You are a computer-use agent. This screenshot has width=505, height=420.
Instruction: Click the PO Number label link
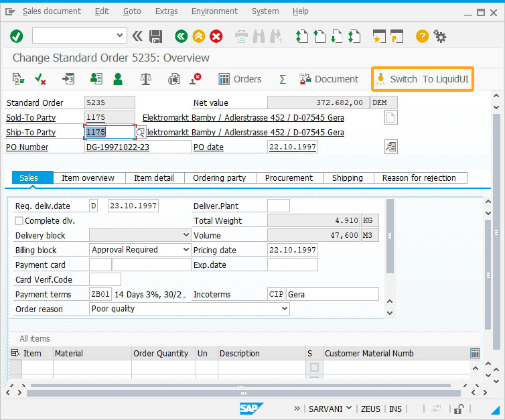coord(27,147)
